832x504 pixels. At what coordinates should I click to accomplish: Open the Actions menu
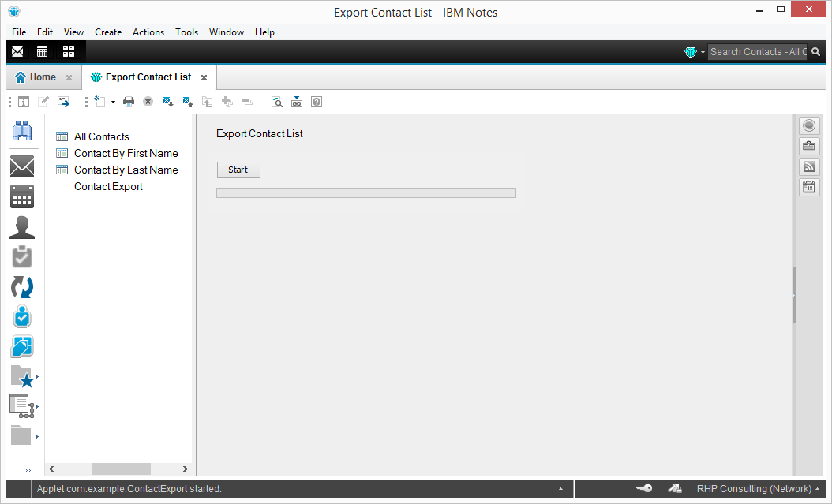click(x=148, y=32)
